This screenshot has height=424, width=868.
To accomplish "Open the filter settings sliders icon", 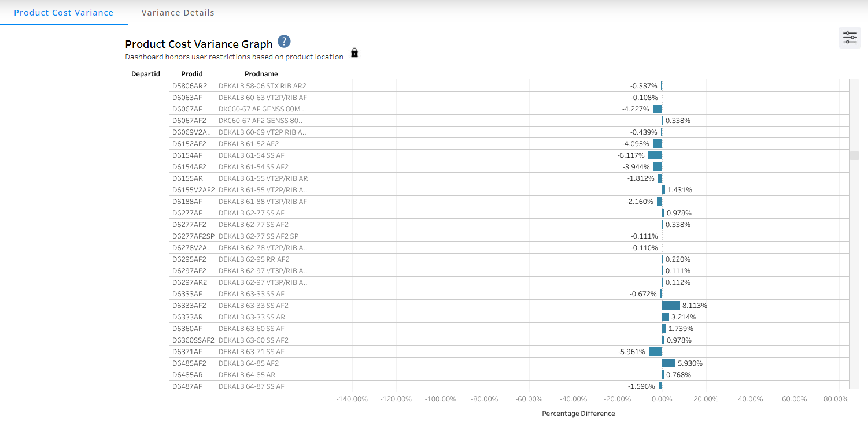I will click(850, 38).
